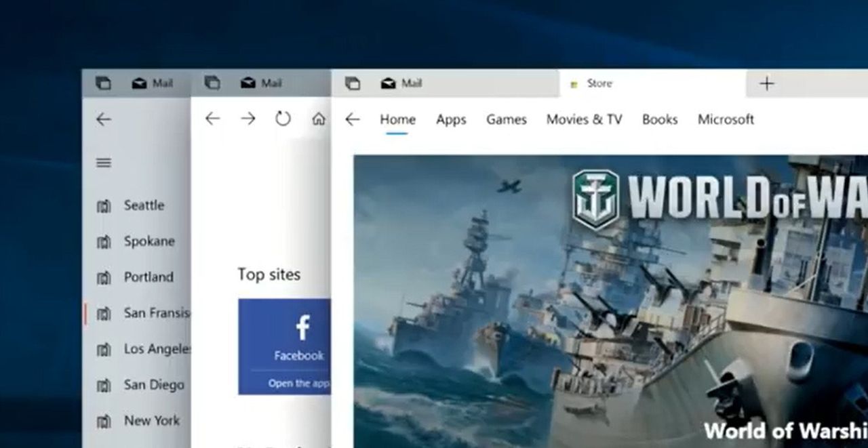The height and width of the screenshot is (448, 868).
Task: Click the home icon in the browser toolbar
Action: (319, 119)
